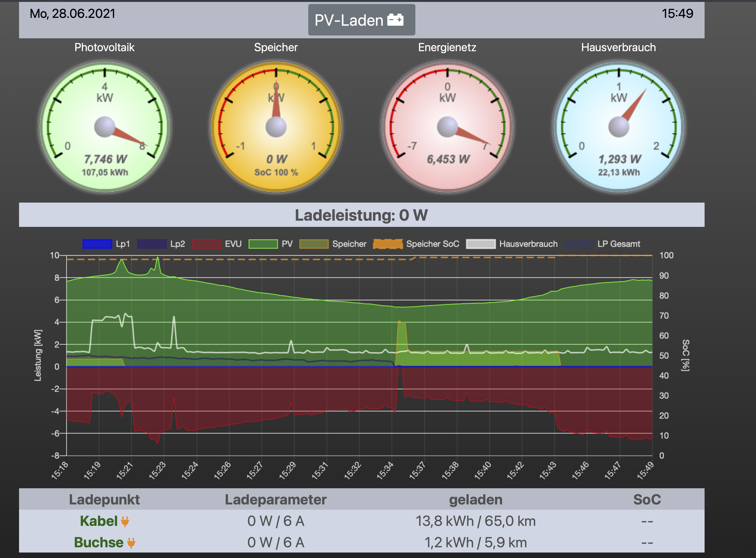Hide PV series using legend entry
Image resolution: width=756 pixels, height=558 pixels.
tap(263, 244)
